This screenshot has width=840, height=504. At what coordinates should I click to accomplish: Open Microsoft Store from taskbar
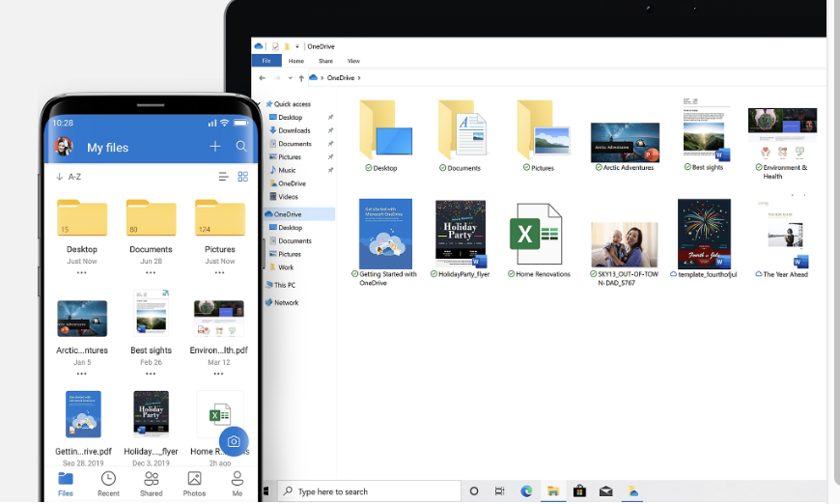pos(579,491)
